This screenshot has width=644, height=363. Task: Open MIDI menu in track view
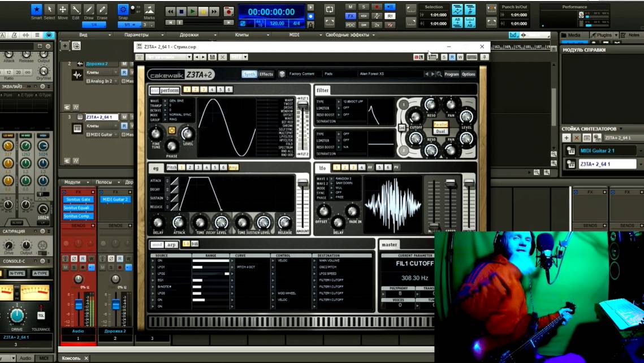(x=294, y=35)
